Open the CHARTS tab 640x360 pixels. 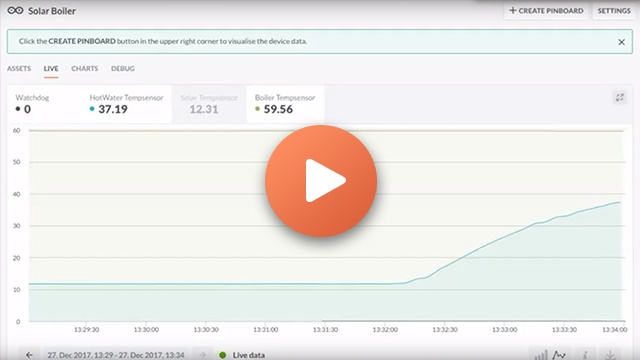pyautogui.click(x=84, y=69)
